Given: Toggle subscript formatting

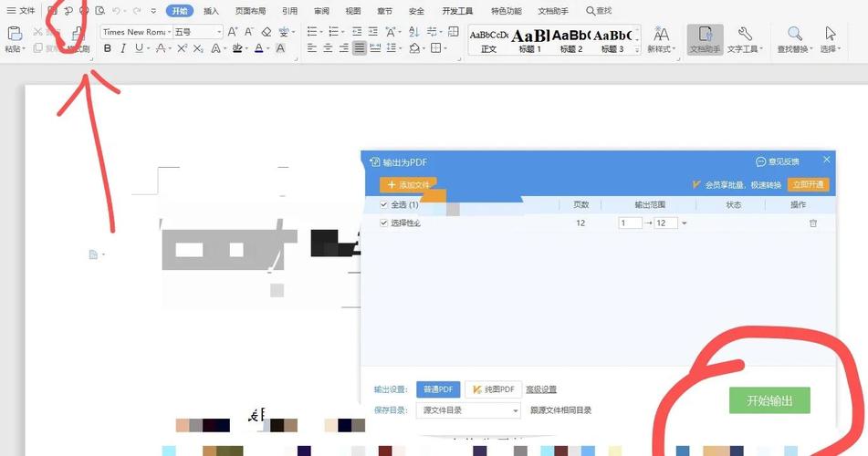Looking at the screenshot, I should (x=198, y=48).
